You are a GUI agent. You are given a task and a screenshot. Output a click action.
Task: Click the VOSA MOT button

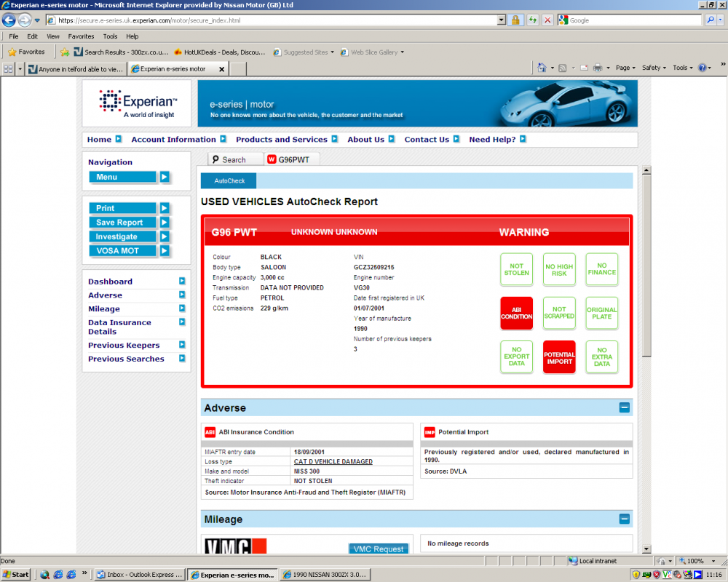coord(127,251)
